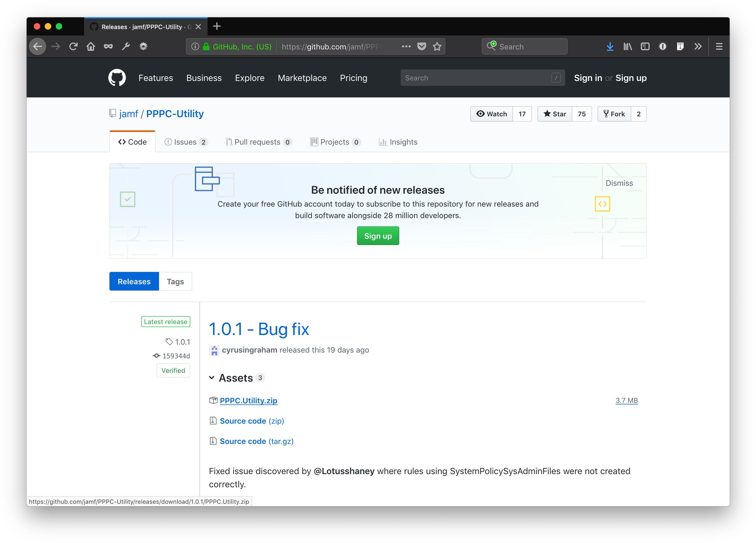The width and height of the screenshot is (756, 543).
Task: Click the gear extension icon in toolbar
Action: click(x=143, y=46)
